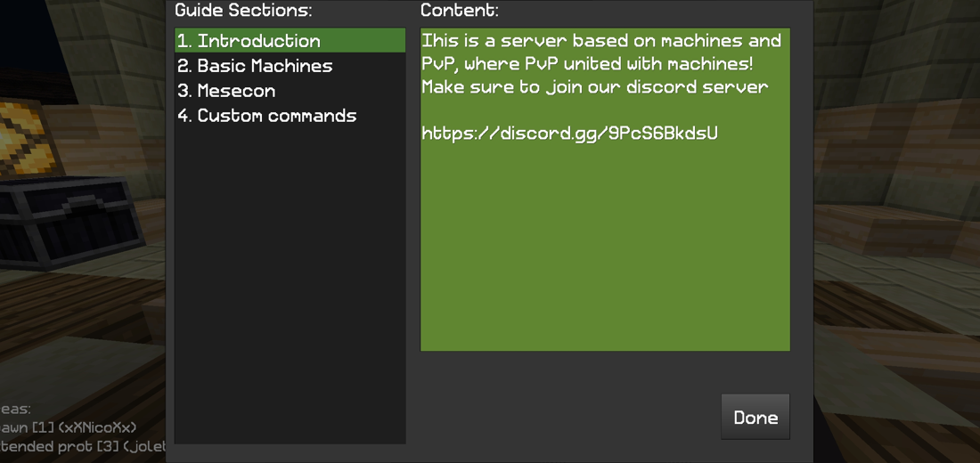
Task: Click the "eas:" chat line
Action: point(16,410)
